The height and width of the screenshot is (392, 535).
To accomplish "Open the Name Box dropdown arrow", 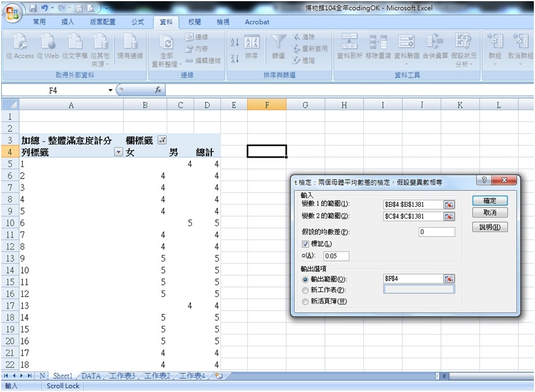I will (110, 90).
